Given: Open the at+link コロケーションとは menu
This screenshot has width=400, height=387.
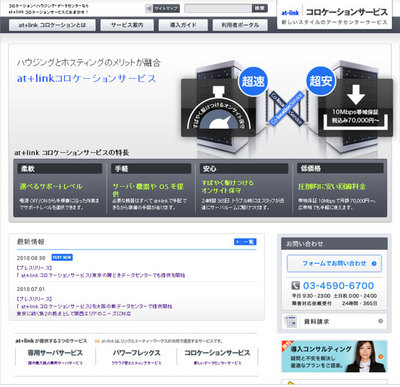Looking at the screenshot, I should 52,25.
